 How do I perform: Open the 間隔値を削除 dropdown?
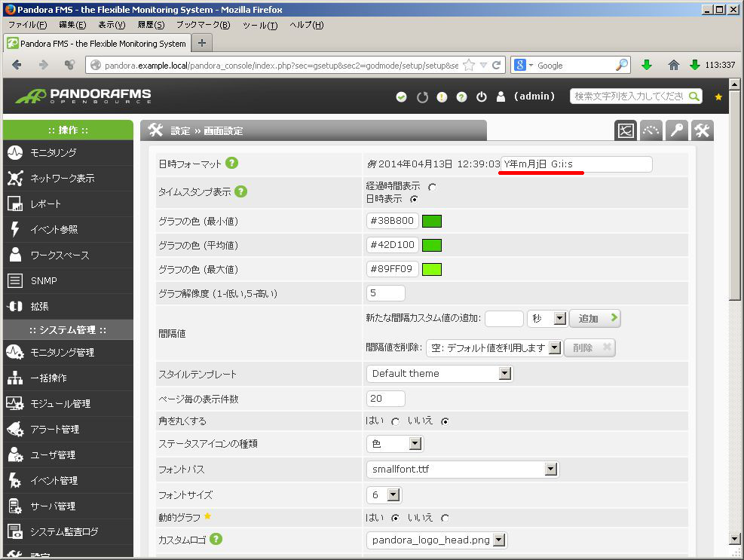coord(494,348)
